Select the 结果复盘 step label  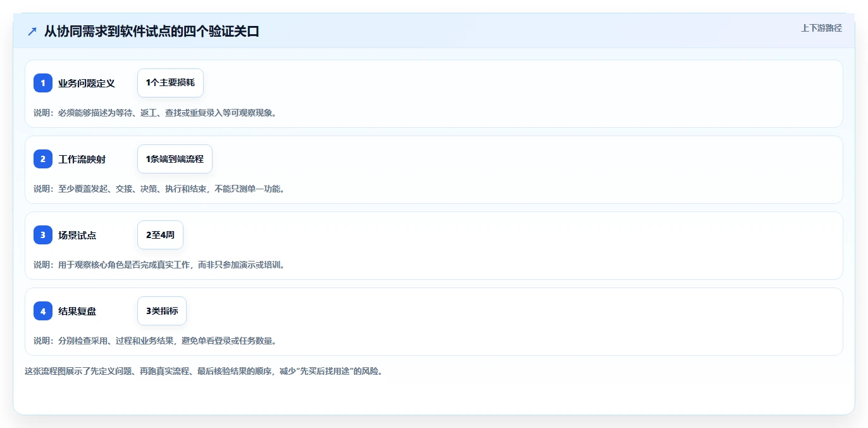(x=77, y=311)
